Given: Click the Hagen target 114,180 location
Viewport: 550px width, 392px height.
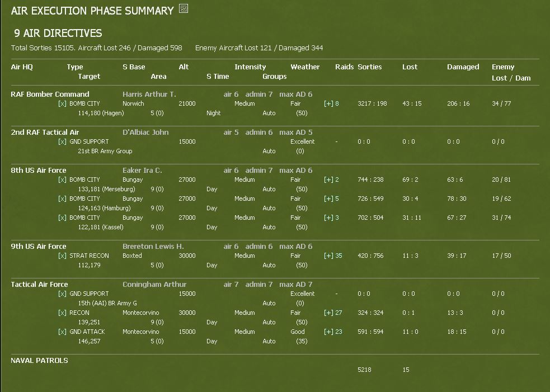Looking at the screenshot, I should point(101,114).
